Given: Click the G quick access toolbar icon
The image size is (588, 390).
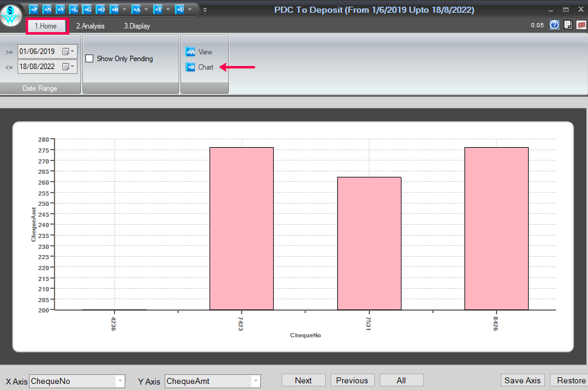Looking at the screenshot, I should pyautogui.click(x=87, y=10).
